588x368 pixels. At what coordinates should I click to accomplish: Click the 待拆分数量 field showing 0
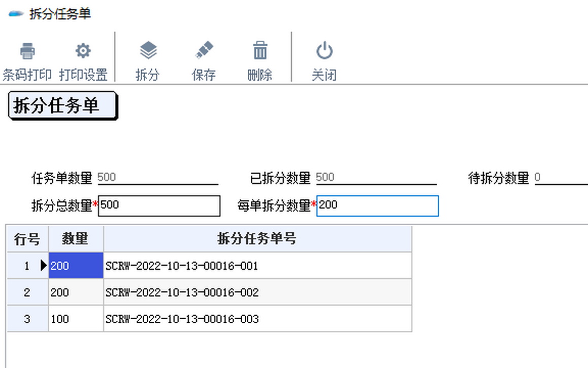pos(561,177)
